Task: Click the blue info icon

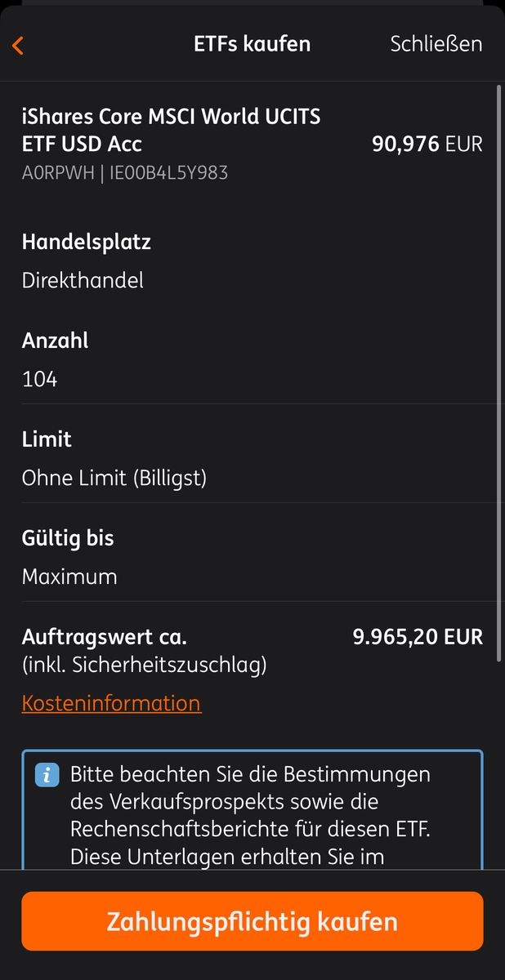Action: 47,774
